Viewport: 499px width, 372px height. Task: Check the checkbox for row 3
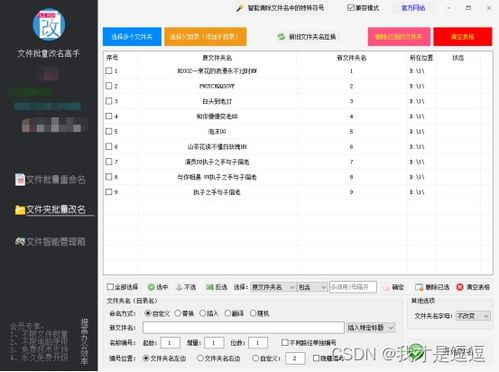[x=109, y=101]
